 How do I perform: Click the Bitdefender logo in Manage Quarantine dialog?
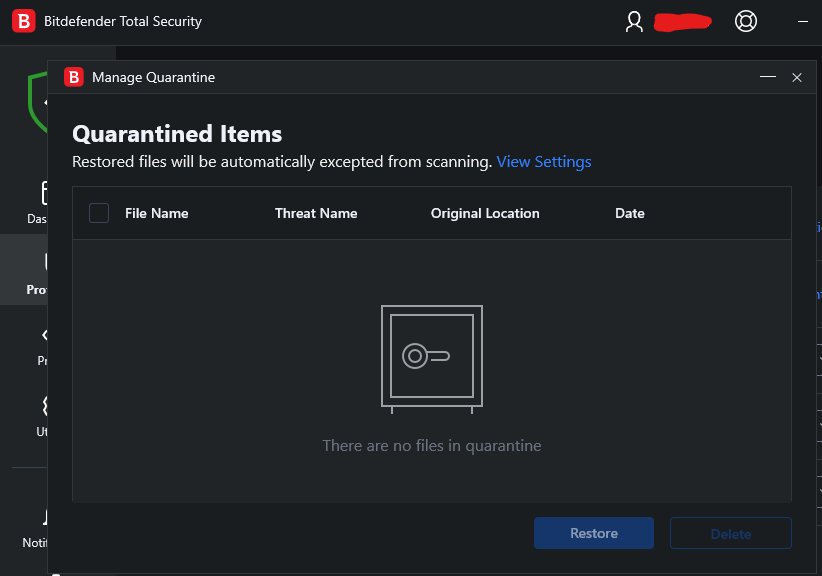74,77
